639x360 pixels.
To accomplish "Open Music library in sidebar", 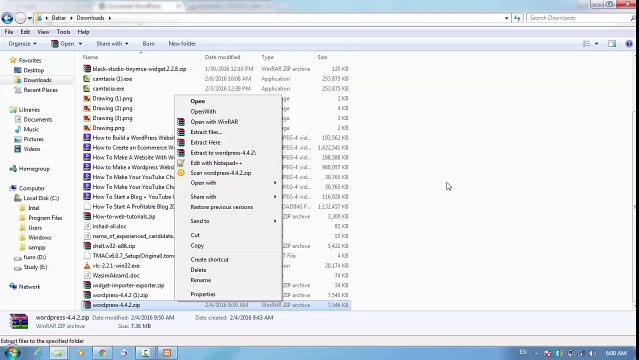I will (31, 129).
